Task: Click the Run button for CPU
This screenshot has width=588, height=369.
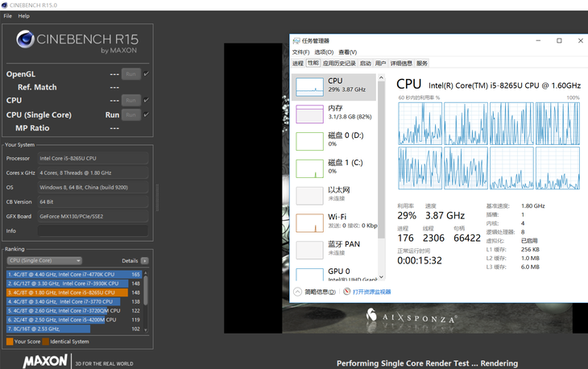Action: (130, 100)
